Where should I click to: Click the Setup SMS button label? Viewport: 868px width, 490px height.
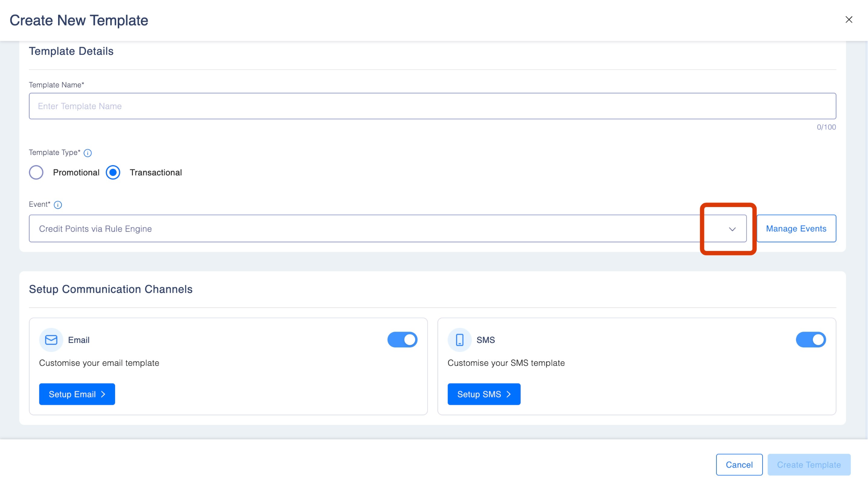pos(479,394)
